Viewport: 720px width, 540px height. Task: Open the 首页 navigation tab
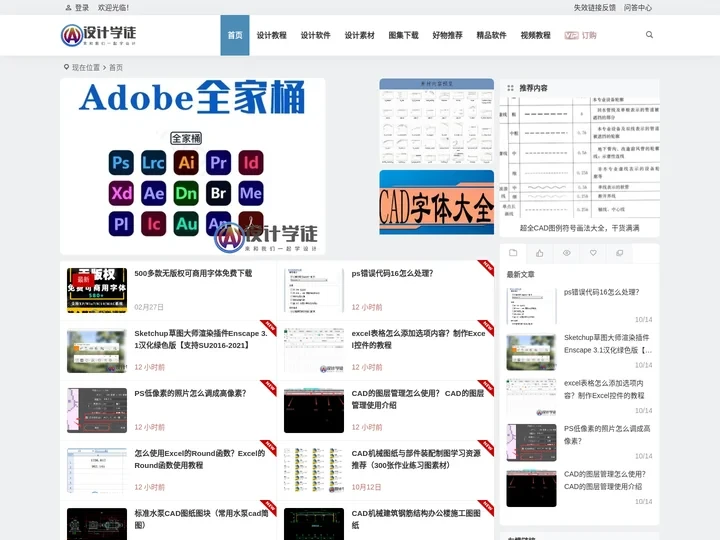pyautogui.click(x=235, y=35)
